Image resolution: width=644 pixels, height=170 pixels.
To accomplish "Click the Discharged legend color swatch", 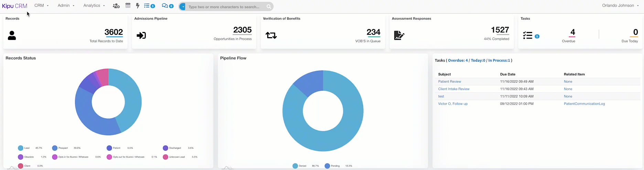I will [165, 148].
